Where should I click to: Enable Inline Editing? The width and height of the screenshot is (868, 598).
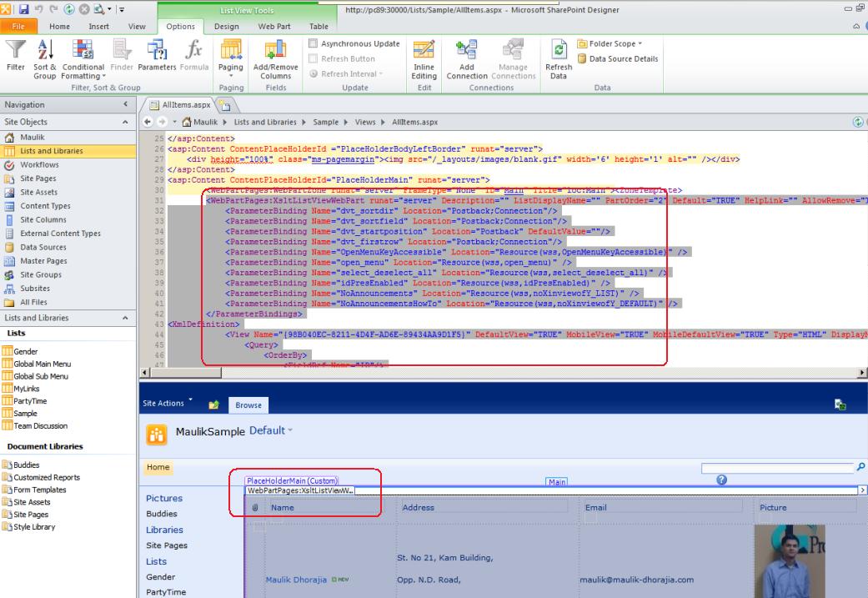(x=424, y=58)
